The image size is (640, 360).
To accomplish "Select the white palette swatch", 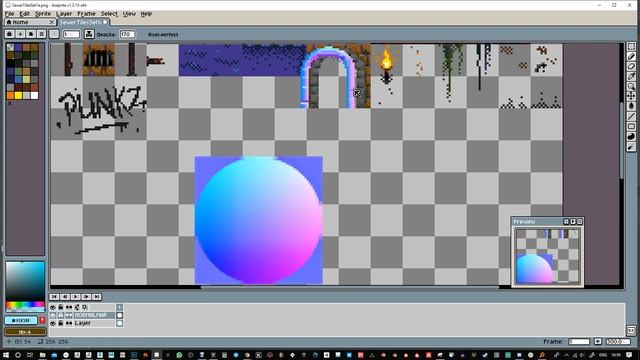I will pyautogui.click(x=34, y=96).
